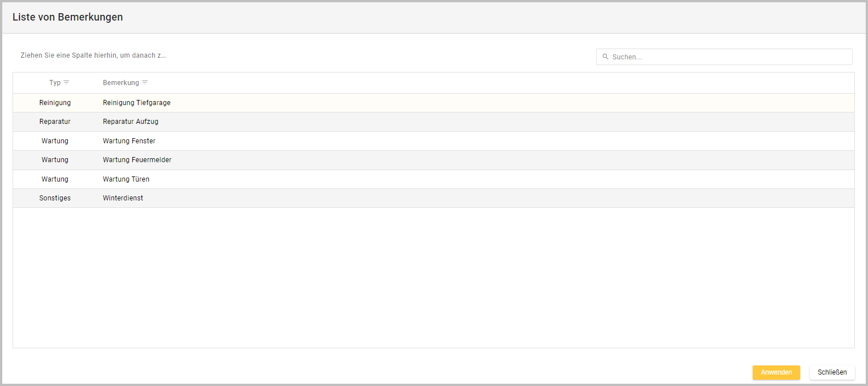Screen dimensions: 868x386
Task: Select the Wartung Türen row
Action: 126,179
